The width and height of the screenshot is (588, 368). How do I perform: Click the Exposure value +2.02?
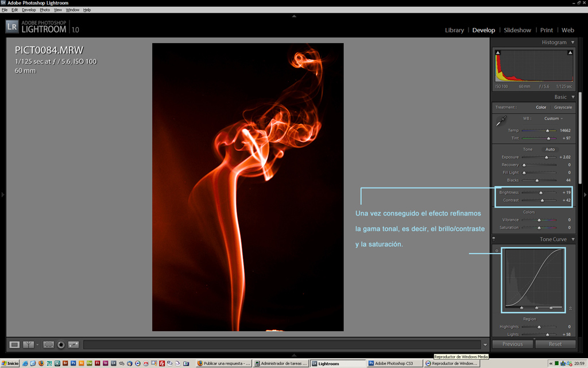tap(565, 157)
